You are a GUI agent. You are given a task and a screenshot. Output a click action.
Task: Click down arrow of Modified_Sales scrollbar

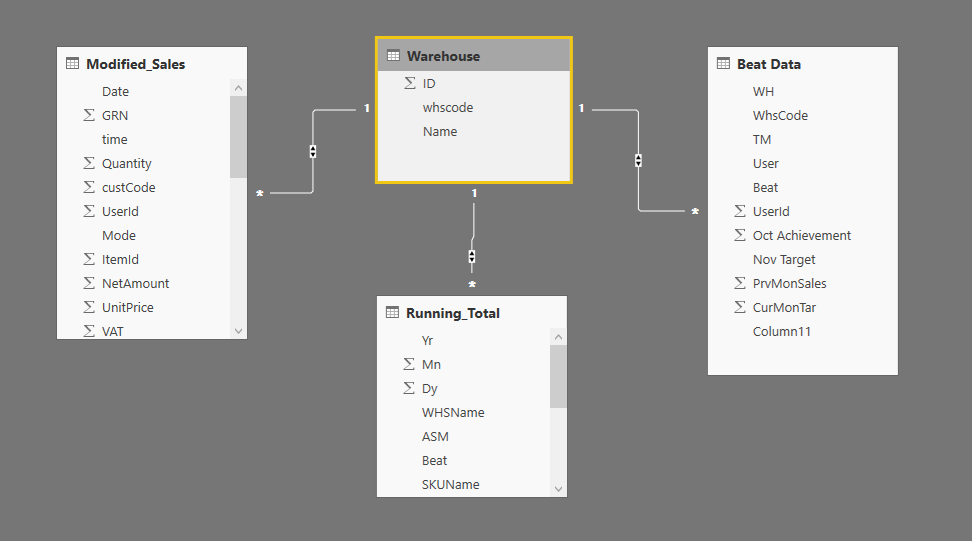coord(239,331)
